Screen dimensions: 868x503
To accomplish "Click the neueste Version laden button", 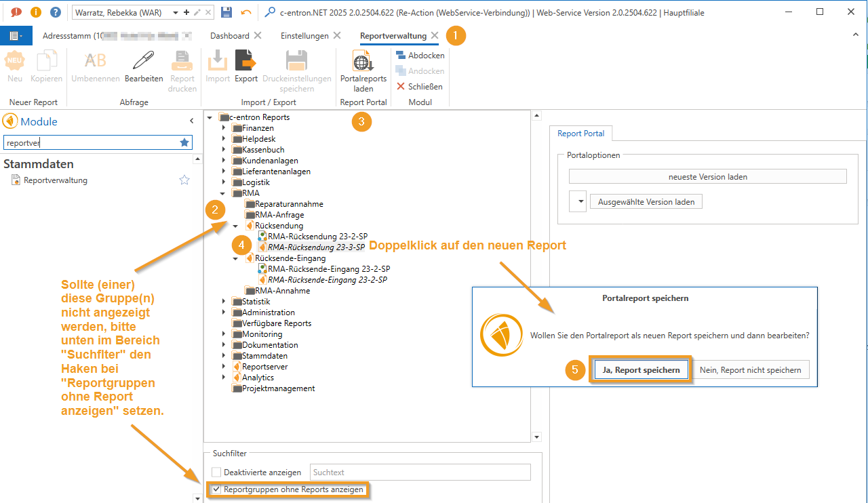I will coord(707,177).
